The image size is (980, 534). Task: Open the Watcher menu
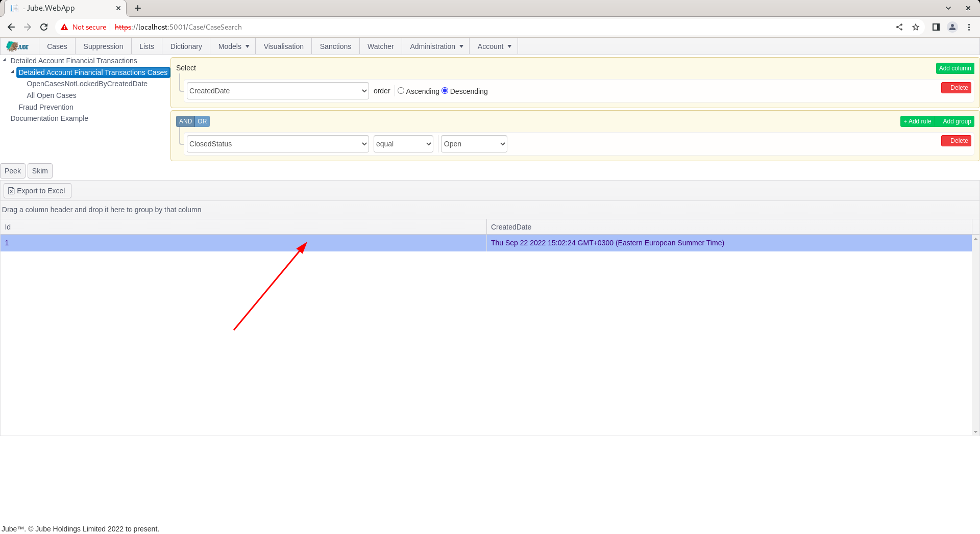tap(380, 46)
